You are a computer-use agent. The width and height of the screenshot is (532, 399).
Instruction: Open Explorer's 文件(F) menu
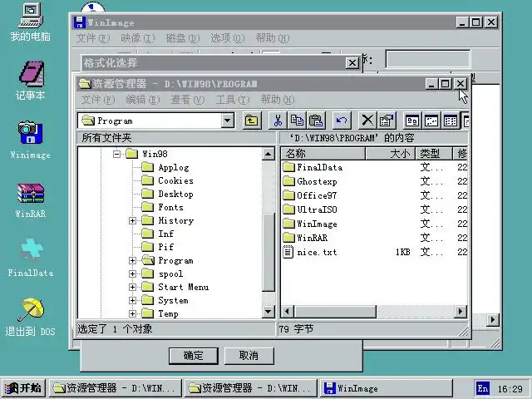pyautogui.click(x=98, y=100)
